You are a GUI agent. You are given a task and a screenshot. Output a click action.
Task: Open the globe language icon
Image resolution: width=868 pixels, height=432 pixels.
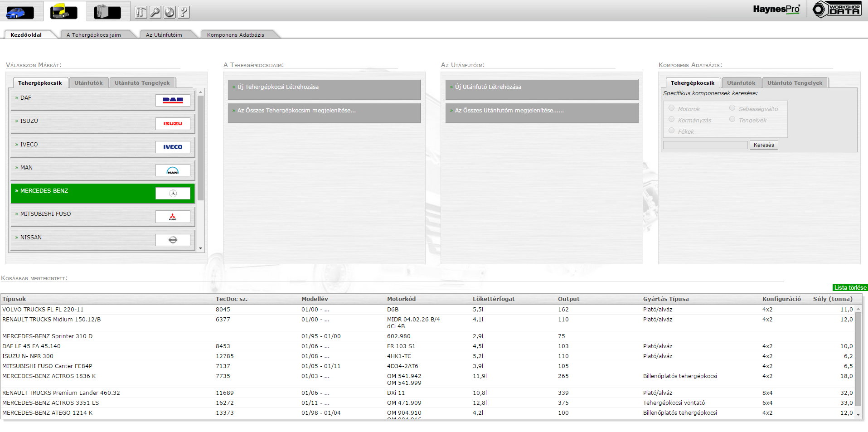[x=170, y=12]
